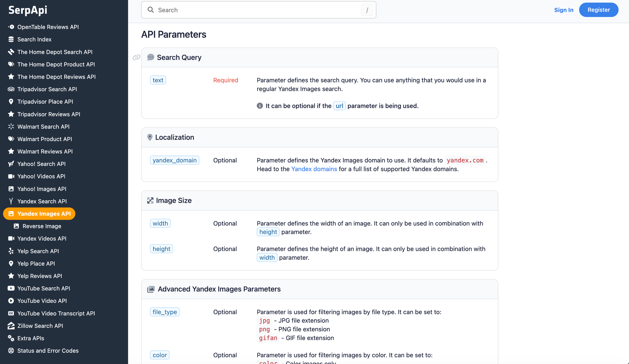Click the Register button
629x364 pixels.
click(x=598, y=10)
